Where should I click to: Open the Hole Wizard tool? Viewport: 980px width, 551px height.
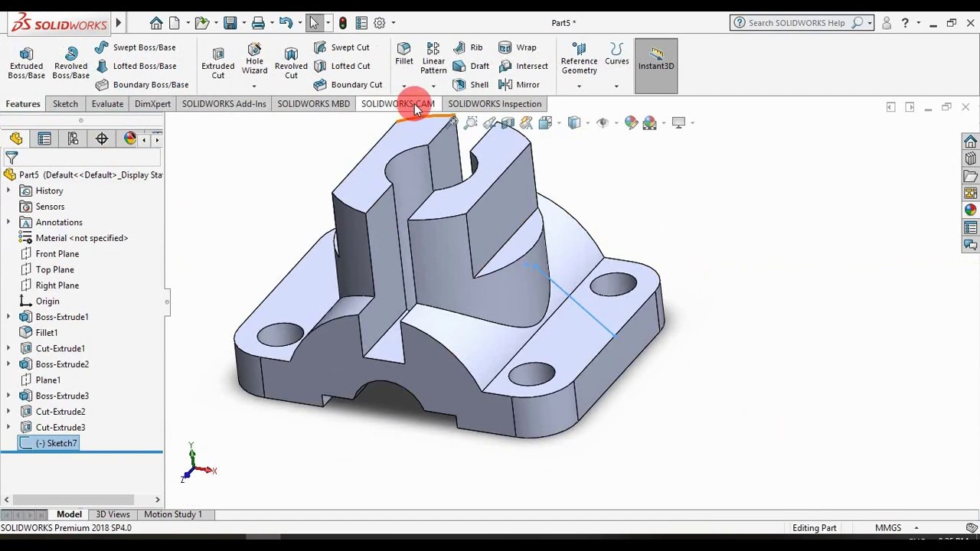coord(254,58)
